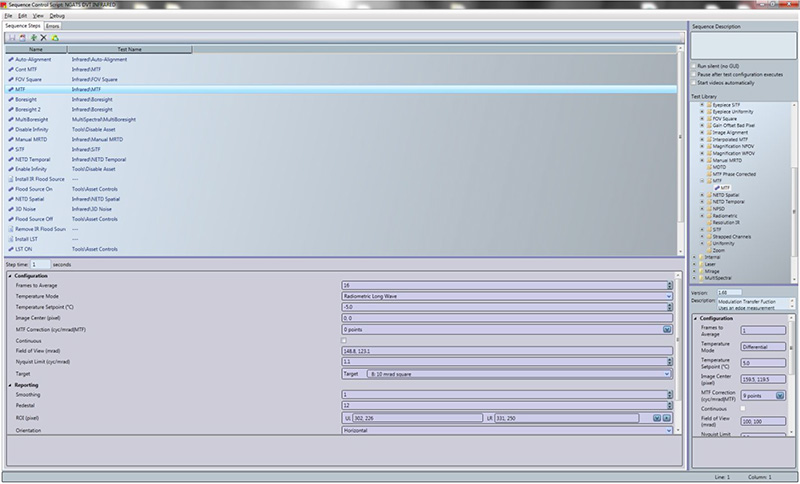This screenshot has height=484, width=800.
Task: Click the Step time input field
Action: [40, 264]
